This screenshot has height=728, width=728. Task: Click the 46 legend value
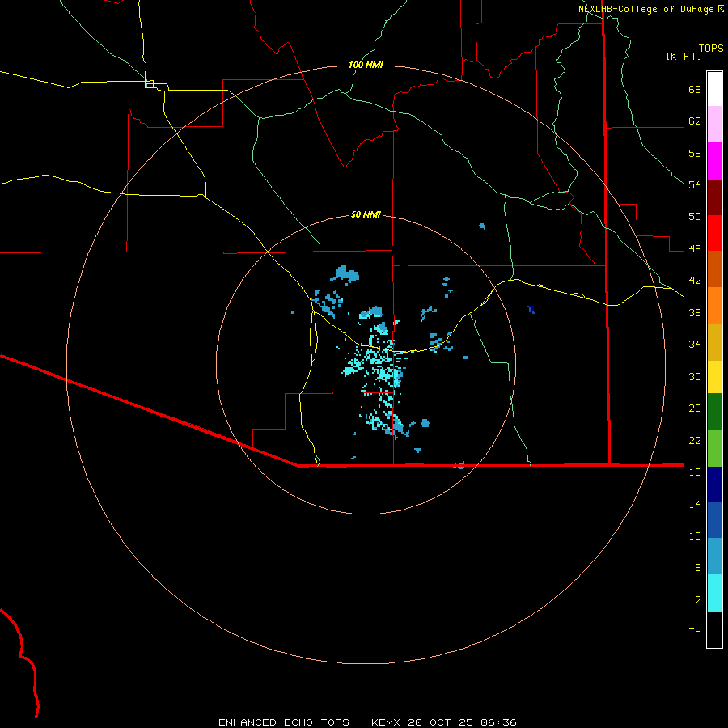point(695,249)
